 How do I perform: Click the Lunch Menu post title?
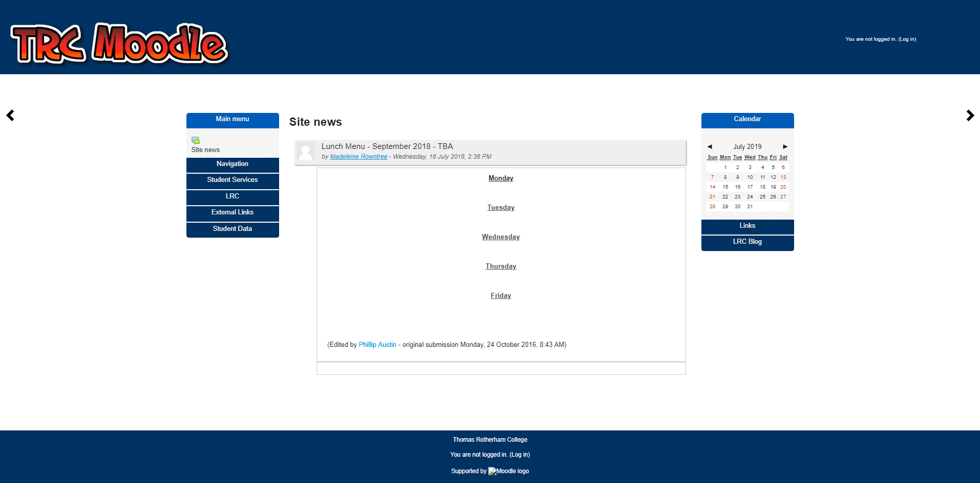tap(387, 146)
